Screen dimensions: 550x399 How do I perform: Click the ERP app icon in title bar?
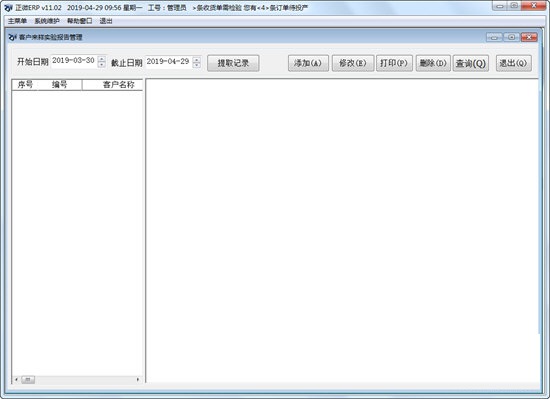(x=8, y=7)
